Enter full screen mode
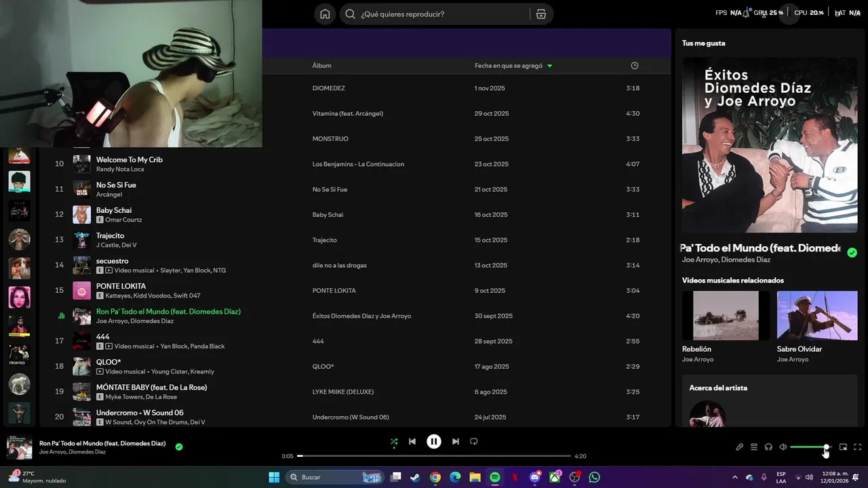Screen dimensions: 868x488 pos(857,447)
